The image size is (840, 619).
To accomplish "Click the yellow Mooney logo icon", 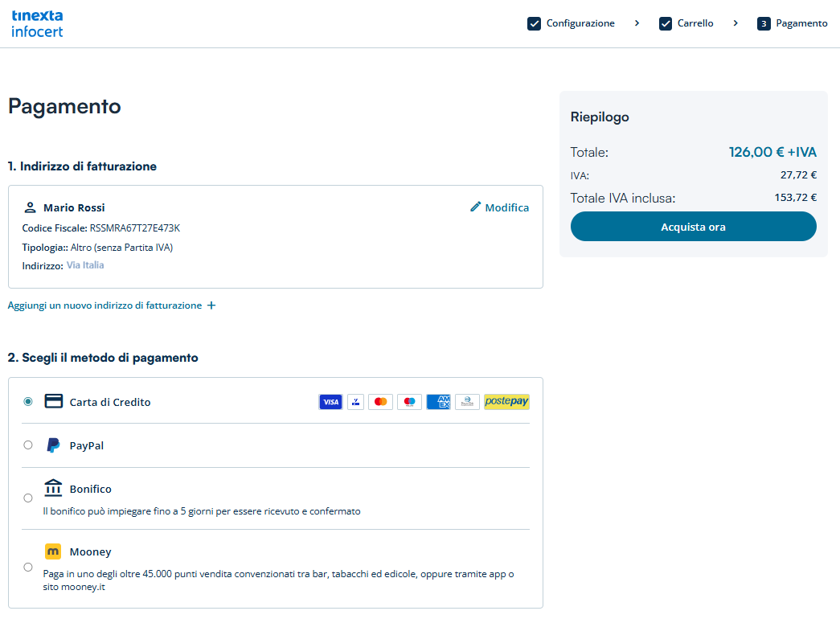I will pyautogui.click(x=53, y=551).
